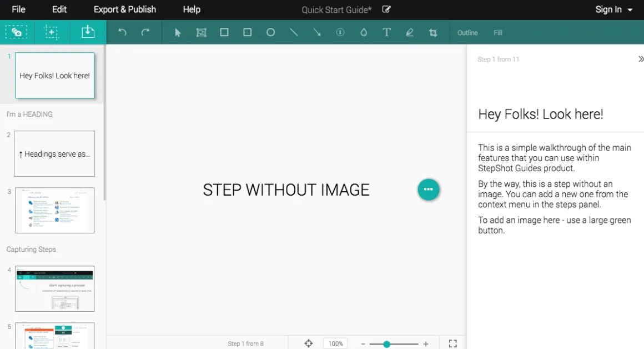
Task: Click the 'Capturing Steps' section heading
Action: [x=31, y=250]
